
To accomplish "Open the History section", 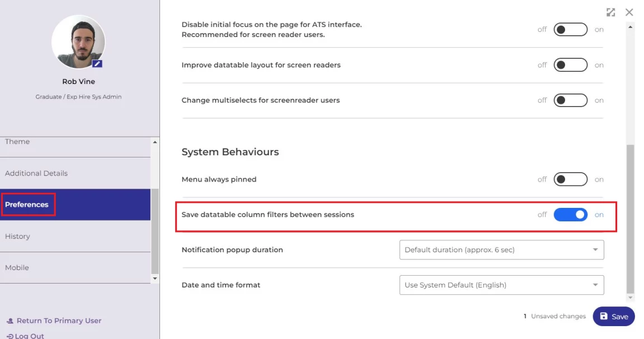I will point(17,236).
